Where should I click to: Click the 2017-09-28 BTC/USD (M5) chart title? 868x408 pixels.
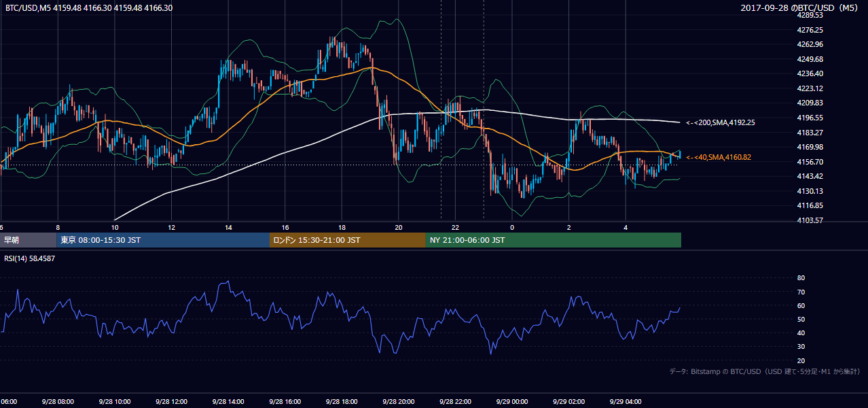(x=800, y=8)
